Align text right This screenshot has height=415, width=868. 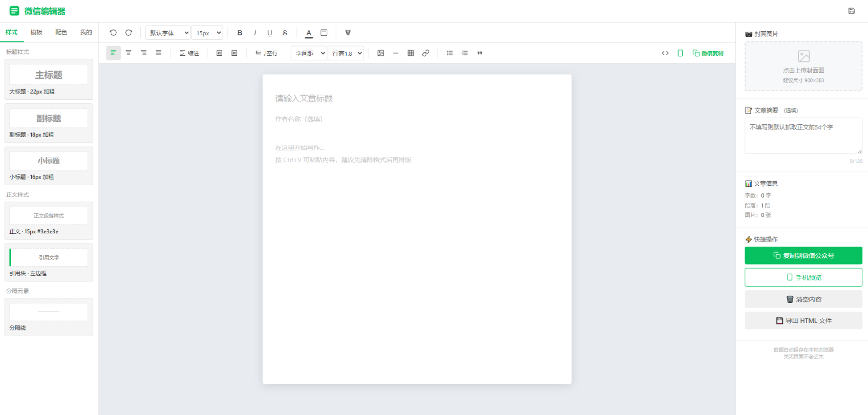pyautogui.click(x=143, y=53)
